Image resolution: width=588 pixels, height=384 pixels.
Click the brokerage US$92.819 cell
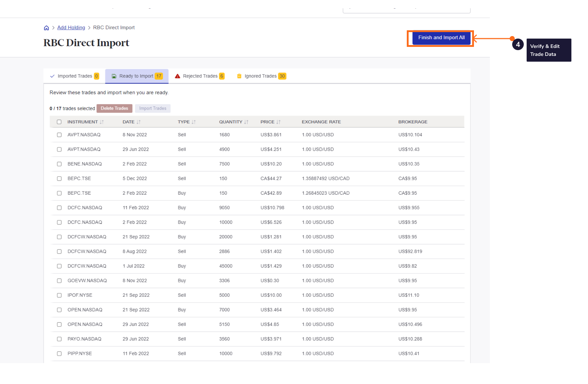[410, 251]
